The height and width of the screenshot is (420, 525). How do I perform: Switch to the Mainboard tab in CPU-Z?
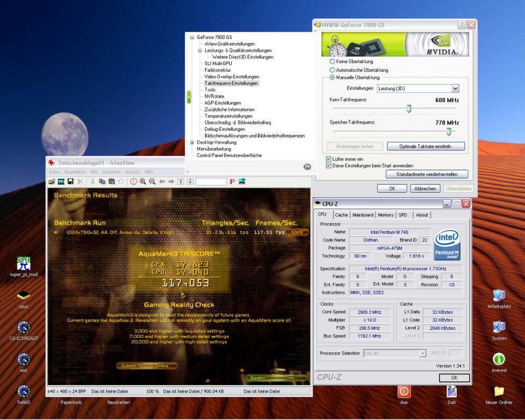(363, 215)
